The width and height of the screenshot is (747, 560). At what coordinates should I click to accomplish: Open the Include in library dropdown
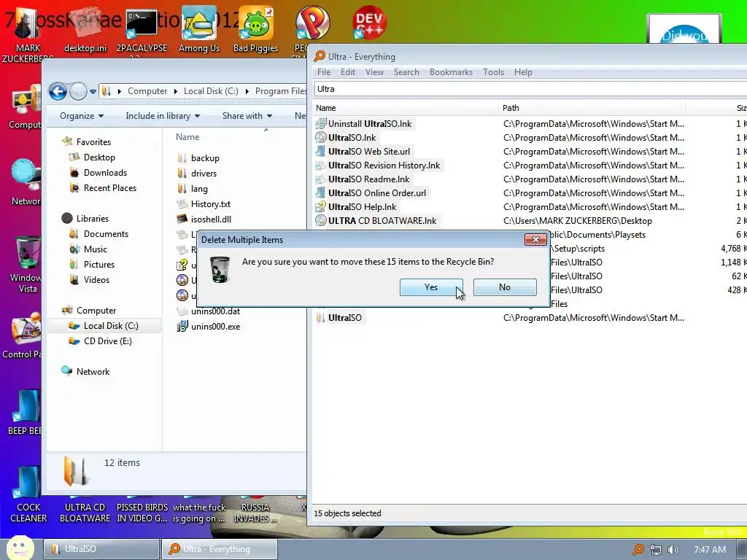point(163,116)
